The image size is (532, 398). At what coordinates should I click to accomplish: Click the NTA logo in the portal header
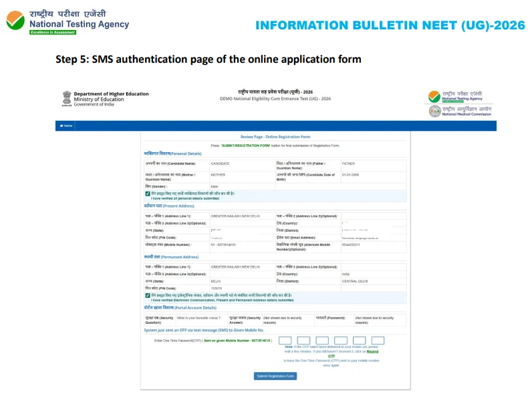point(455,96)
